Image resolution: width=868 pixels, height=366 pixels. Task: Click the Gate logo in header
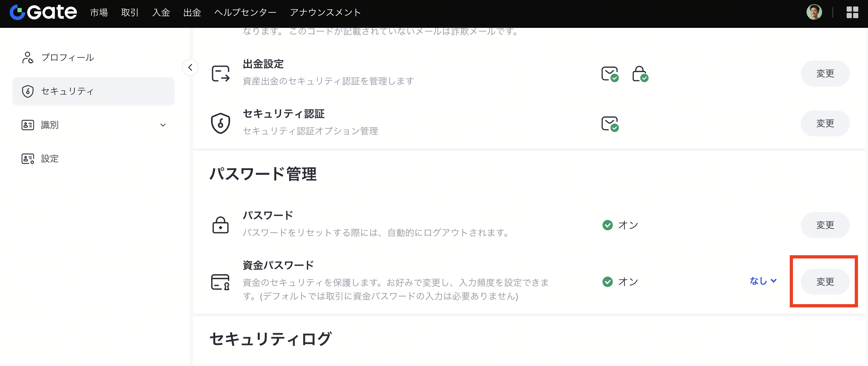[43, 12]
